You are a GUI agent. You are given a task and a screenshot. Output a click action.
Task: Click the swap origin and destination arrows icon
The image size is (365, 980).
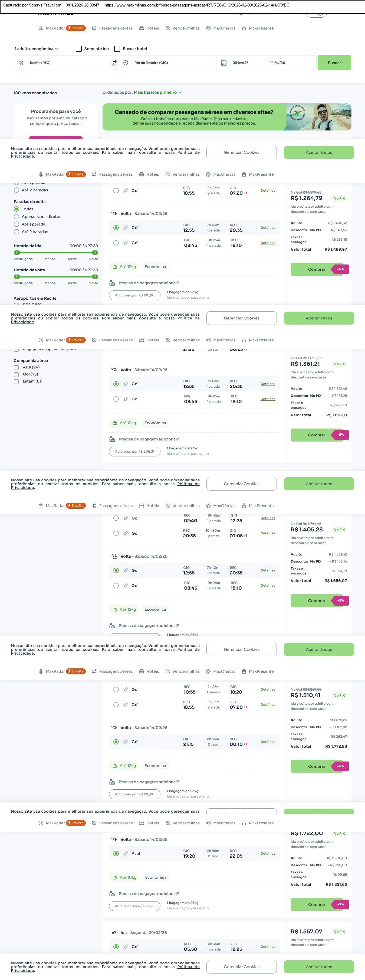tap(114, 63)
